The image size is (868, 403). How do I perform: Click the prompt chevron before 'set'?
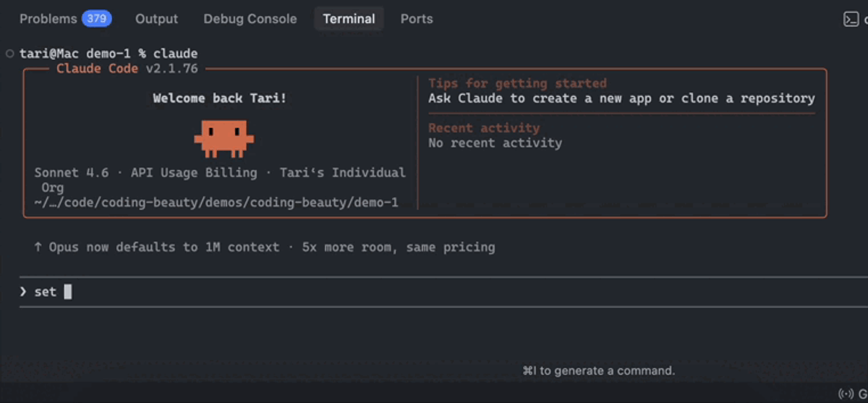(23, 292)
